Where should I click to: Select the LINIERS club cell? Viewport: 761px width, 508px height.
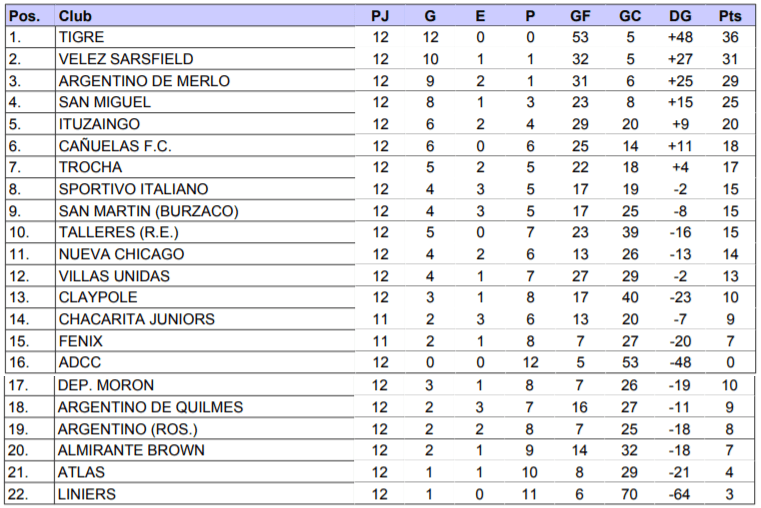click(87, 494)
